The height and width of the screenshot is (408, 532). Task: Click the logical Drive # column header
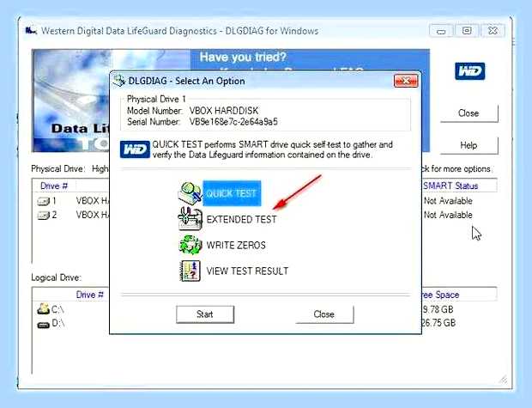pyautogui.click(x=89, y=295)
